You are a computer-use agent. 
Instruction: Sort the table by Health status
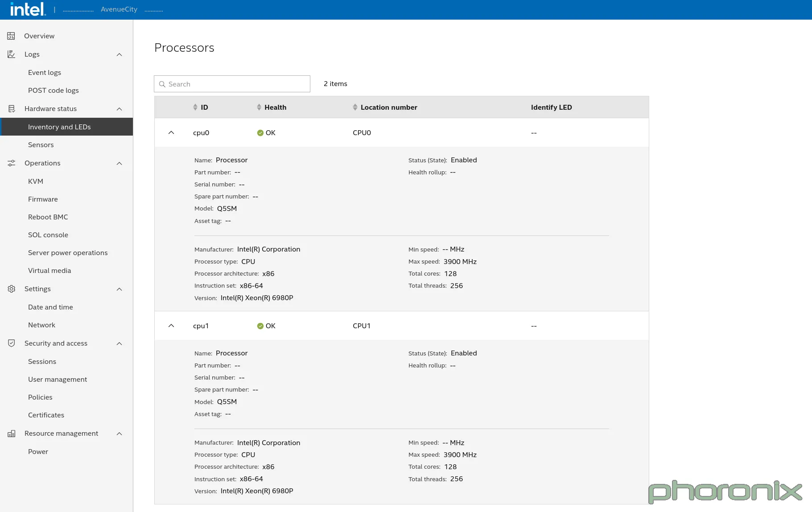[x=259, y=107]
